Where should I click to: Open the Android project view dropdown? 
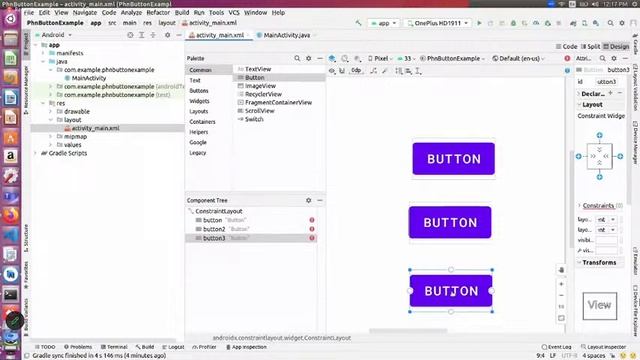coord(54,35)
